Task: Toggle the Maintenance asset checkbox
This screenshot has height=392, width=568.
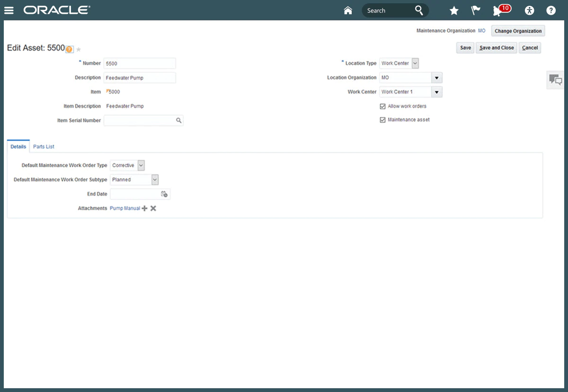Action: [383, 120]
